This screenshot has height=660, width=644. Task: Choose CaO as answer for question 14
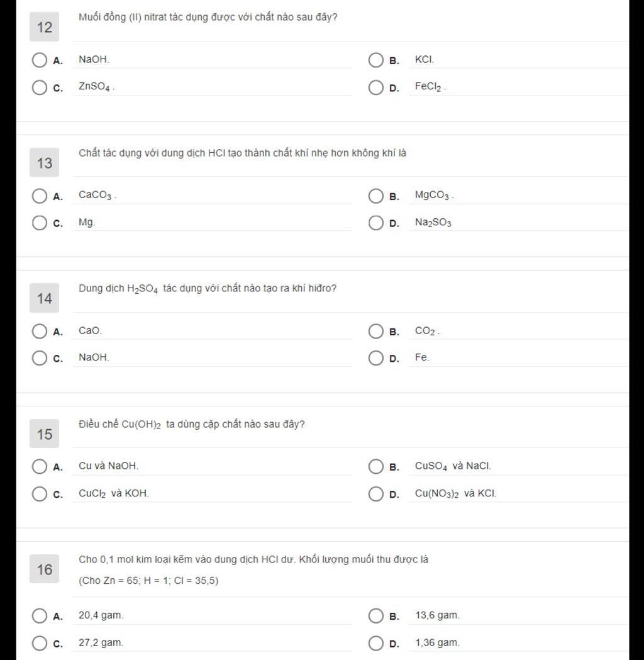40,332
